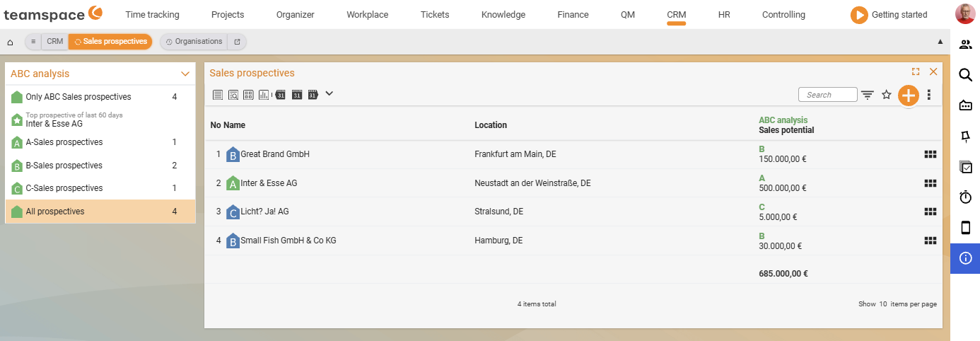Switch to tile grid view icon
Viewport: 980px width, 341px height.
coord(249,94)
